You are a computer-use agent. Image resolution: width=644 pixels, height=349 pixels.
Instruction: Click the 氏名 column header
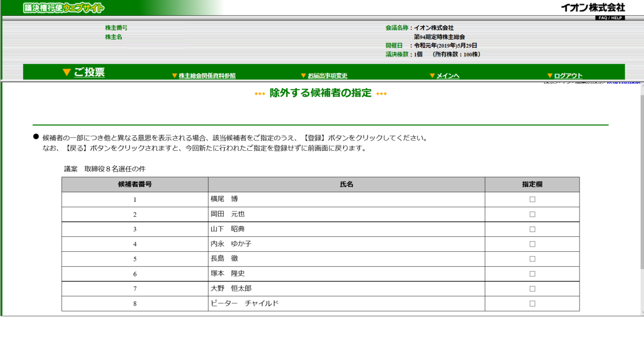pyautogui.click(x=347, y=184)
